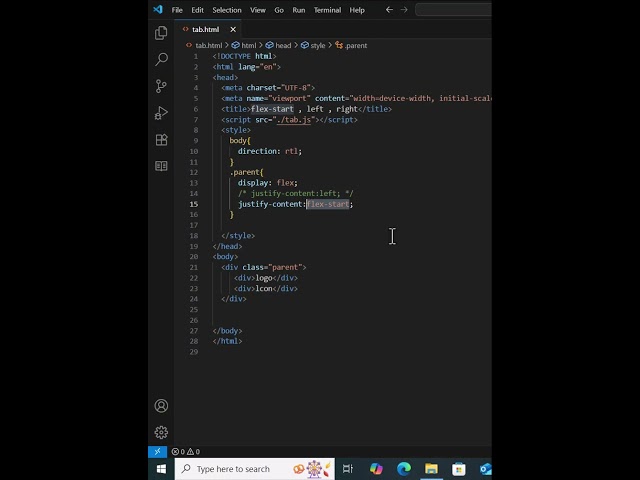Show errors and warnings count in status bar

coord(186,451)
